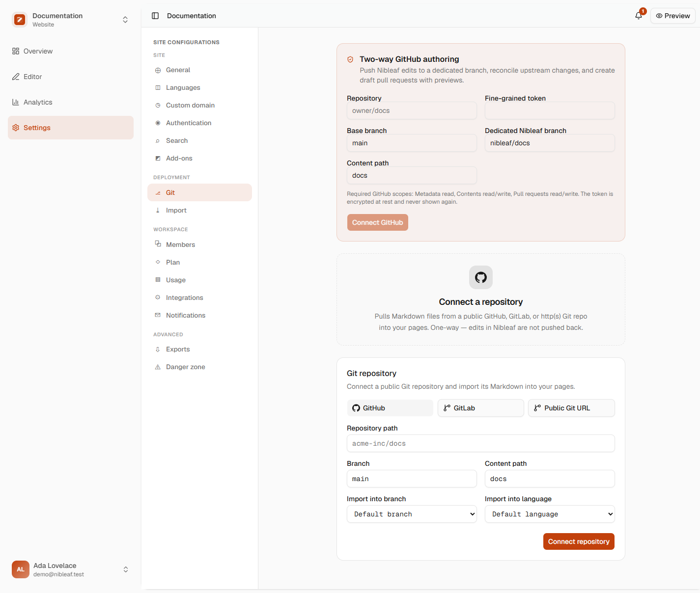Image resolution: width=700 pixels, height=593 pixels.
Task: Select Public Git URL provider
Action: coord(571,408)
